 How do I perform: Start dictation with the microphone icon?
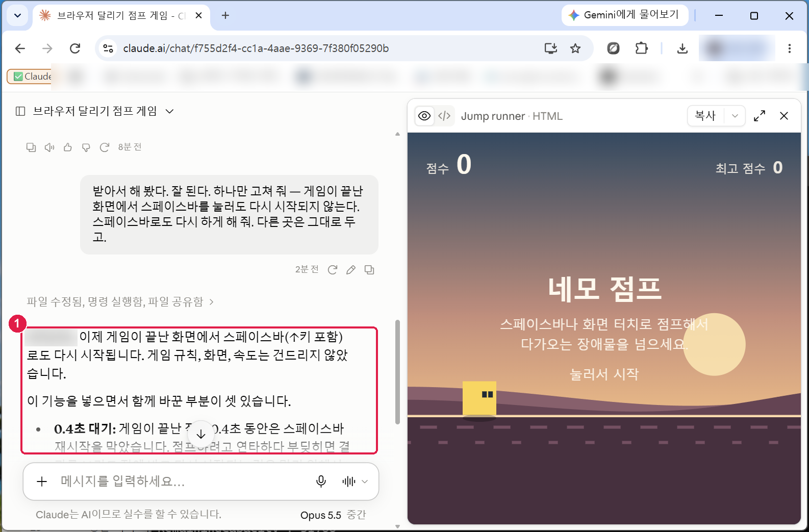coord(321,482)
